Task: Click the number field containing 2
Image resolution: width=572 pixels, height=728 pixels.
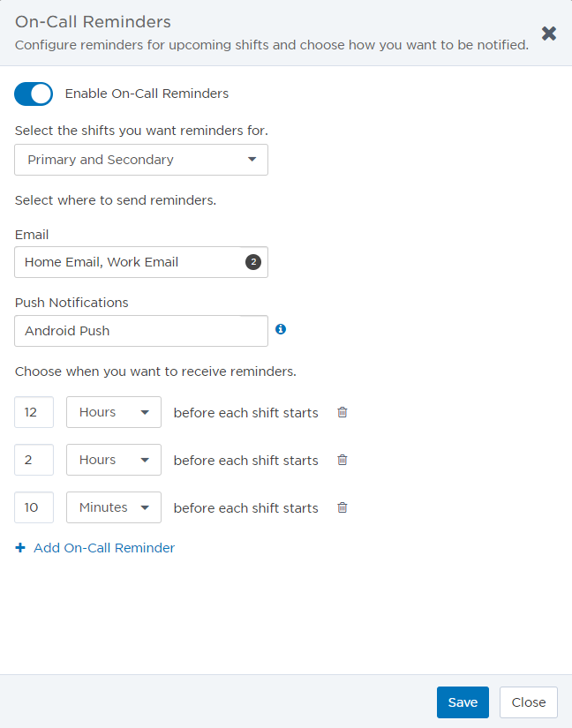Action: tap(34, 460)
